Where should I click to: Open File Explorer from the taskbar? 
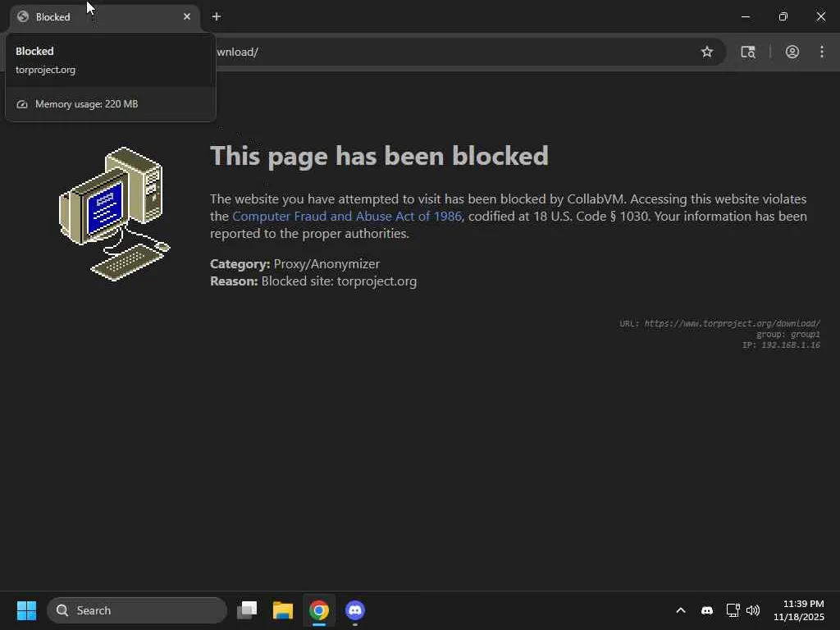(283, 610)
